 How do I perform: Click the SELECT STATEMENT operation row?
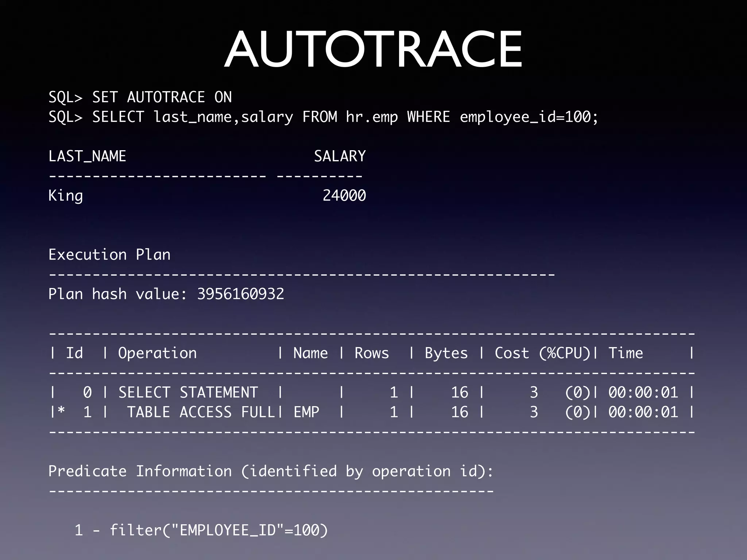tap(188, 393)
